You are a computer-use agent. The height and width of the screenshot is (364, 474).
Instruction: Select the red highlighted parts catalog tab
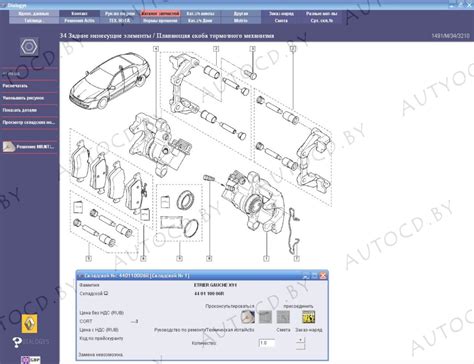(160, 14)
